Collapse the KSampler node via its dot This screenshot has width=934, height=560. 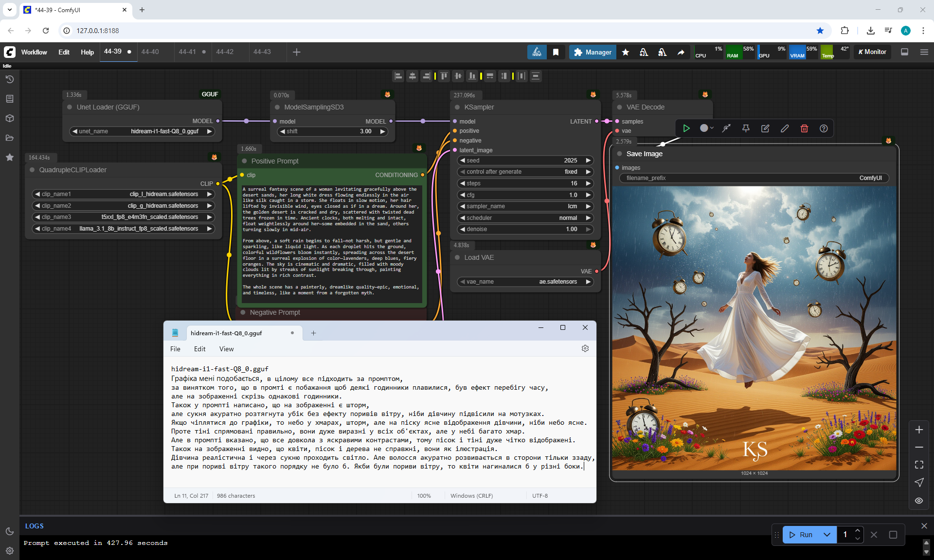(x=457, y=107)
